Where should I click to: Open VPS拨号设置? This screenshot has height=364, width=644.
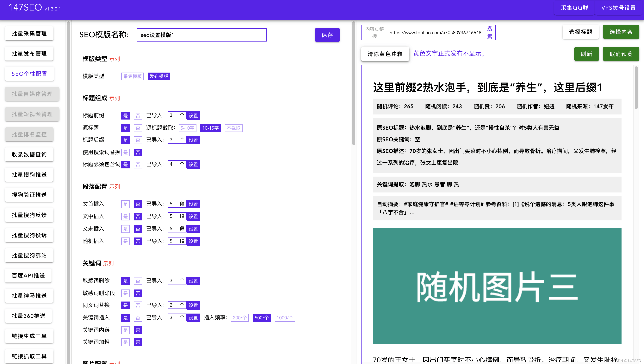[x=619, y=8]
